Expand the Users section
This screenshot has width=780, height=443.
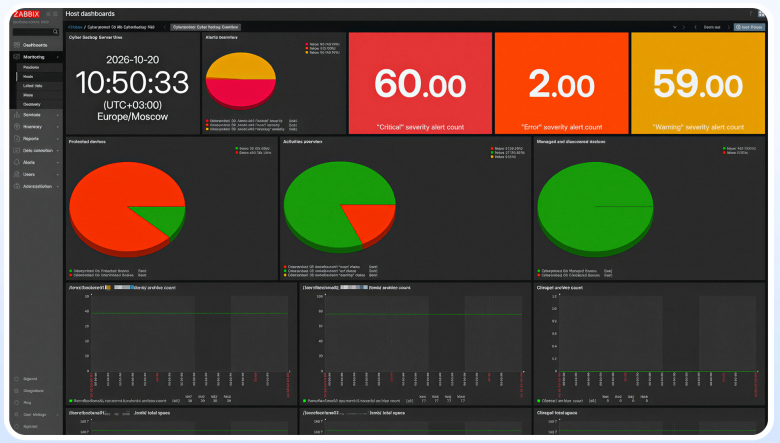[36, 175]
